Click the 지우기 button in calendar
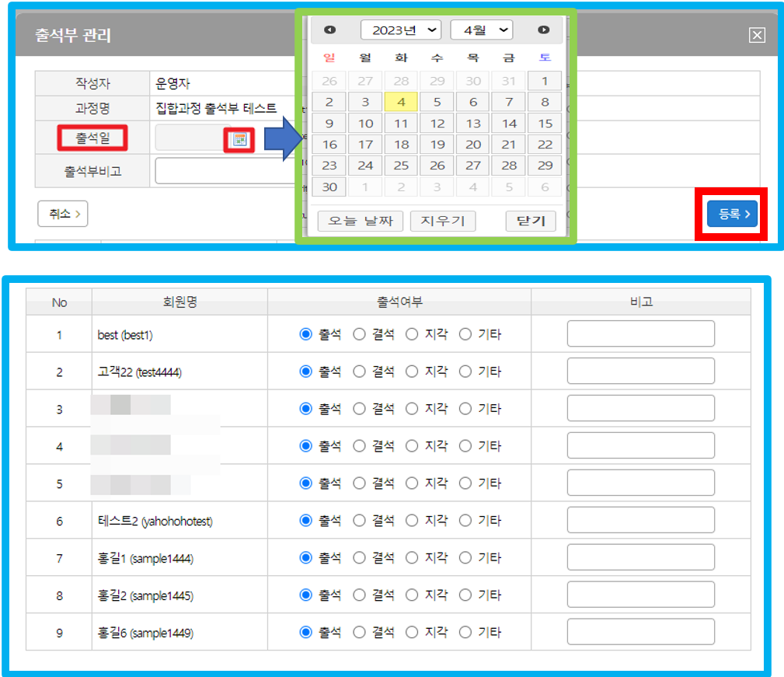The height and width of the screenshot is (677, 784). coord(442,221)
